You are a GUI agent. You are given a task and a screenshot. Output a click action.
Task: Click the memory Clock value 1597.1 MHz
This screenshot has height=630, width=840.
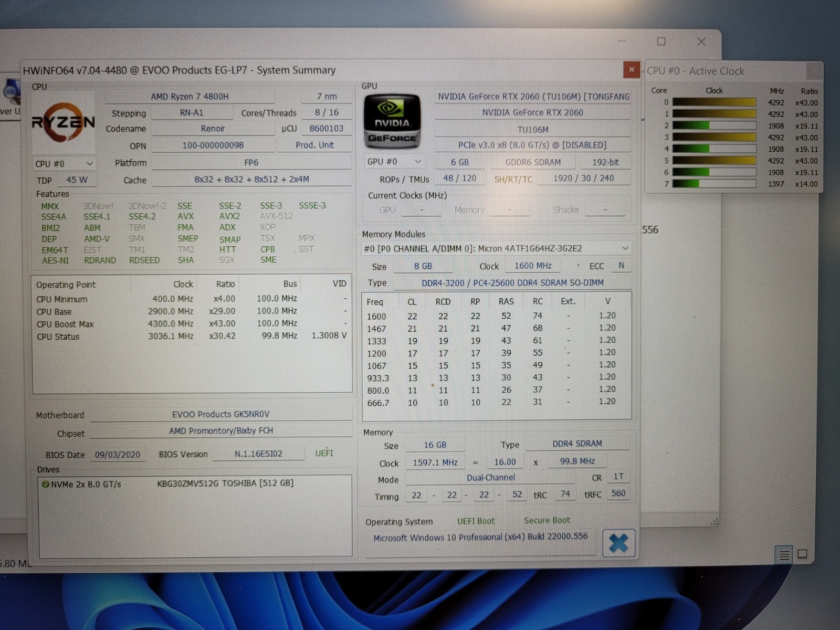pos(435,463)
